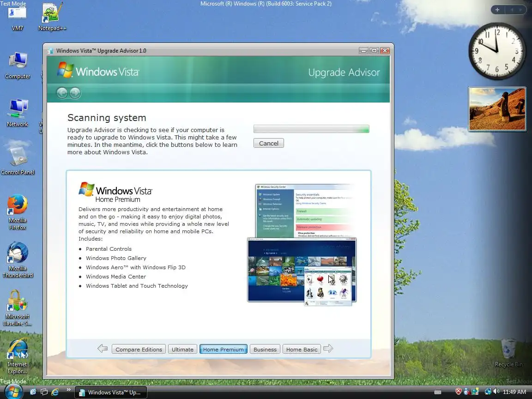Click Switch between windows in Quick Launch

44,392
